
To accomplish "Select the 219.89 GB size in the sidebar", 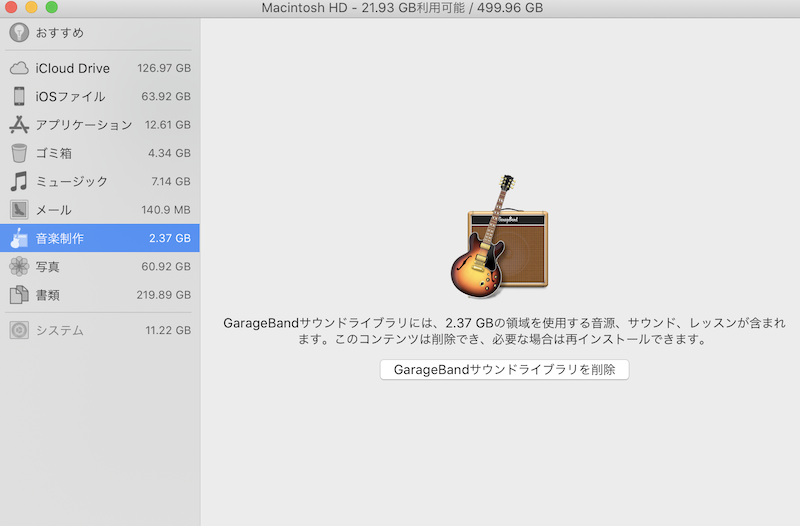I will pos(163,295).
